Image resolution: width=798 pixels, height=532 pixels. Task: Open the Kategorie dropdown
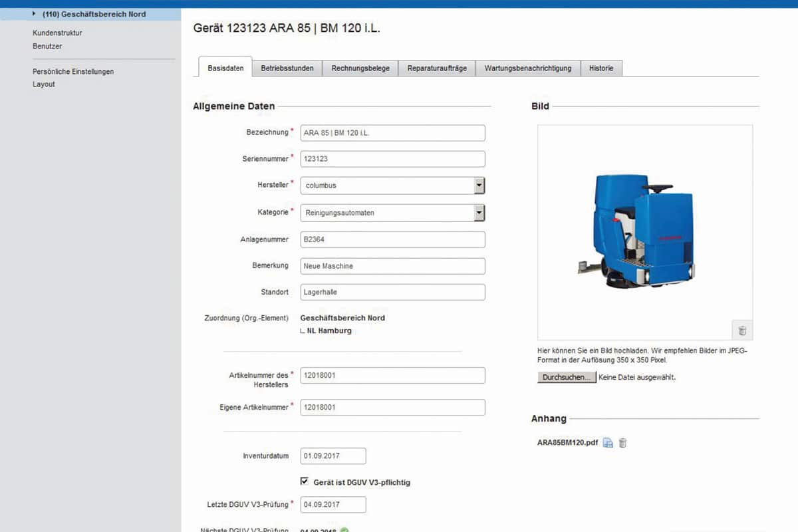click(x=479, y=213)
